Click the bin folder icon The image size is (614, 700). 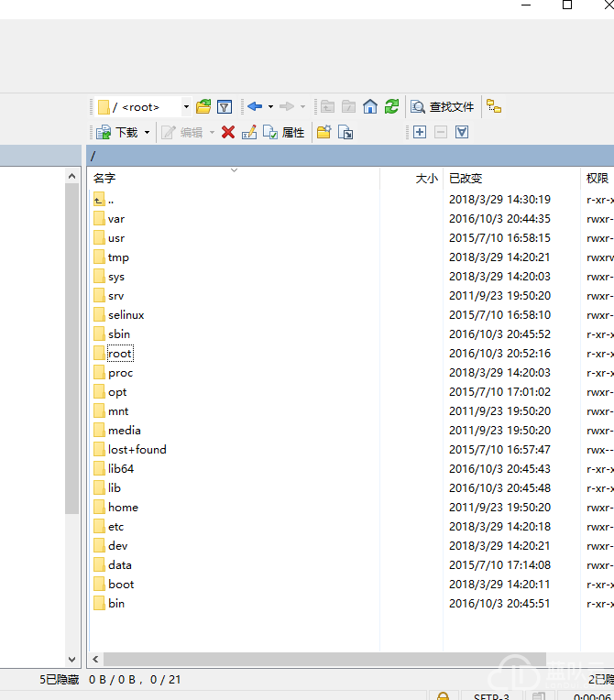99,604
